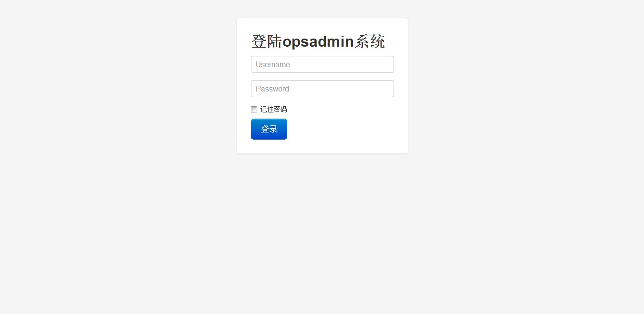The image size is (644, 314).
Task: Select the Password text box
Action: point(322,89)
